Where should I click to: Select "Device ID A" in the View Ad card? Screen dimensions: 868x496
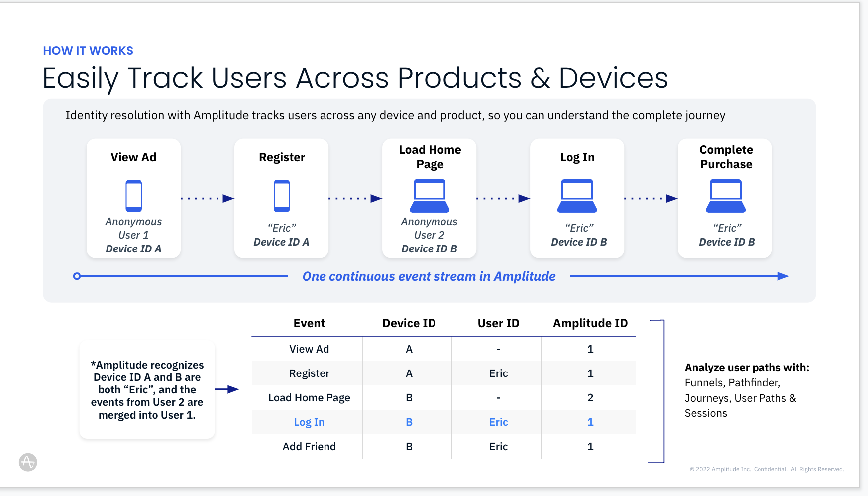(133, 249)
